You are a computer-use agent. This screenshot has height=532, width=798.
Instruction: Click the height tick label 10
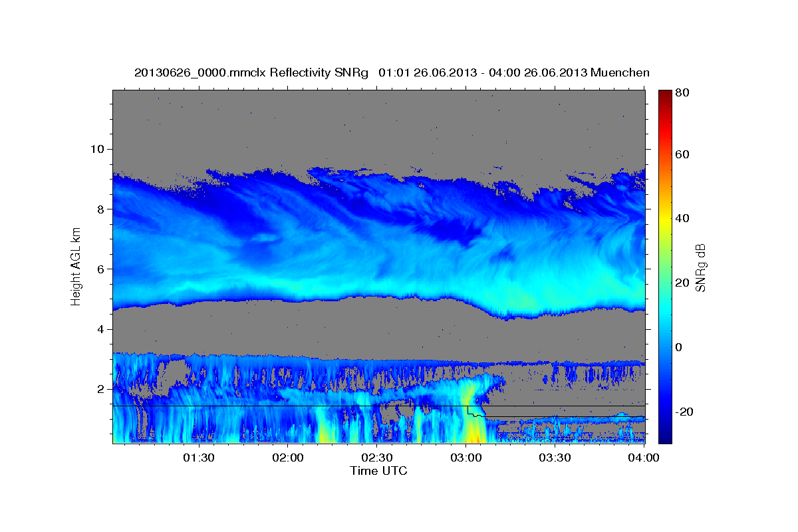coord(98,149)
